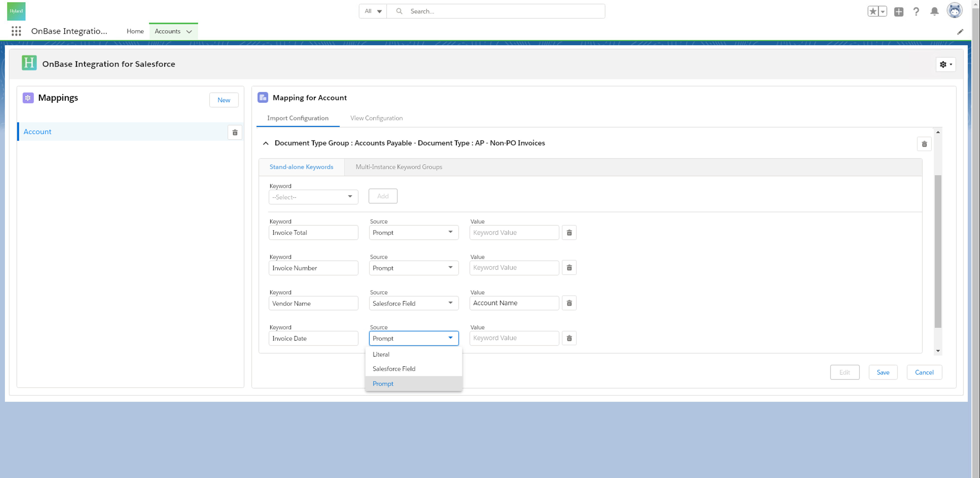Click the pencil edit page icon
The height and width of the screenshot is (478, 980).
[x=960, y=32]
